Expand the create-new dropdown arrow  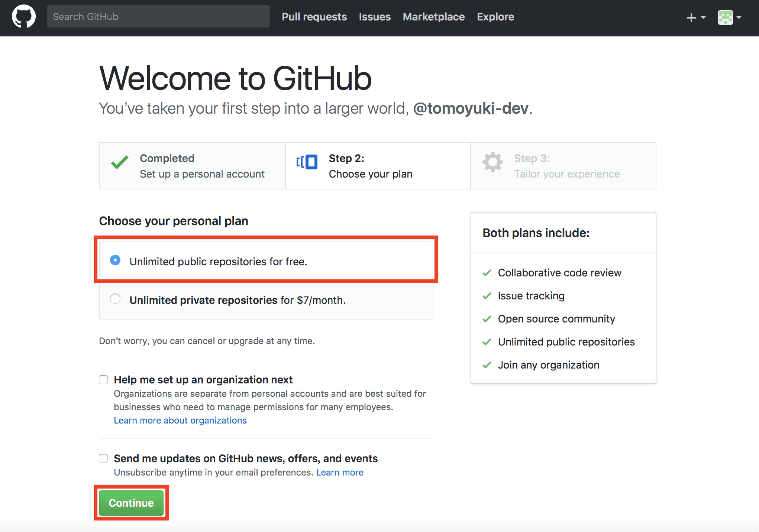pyautogui.click(x=703, y=17)
